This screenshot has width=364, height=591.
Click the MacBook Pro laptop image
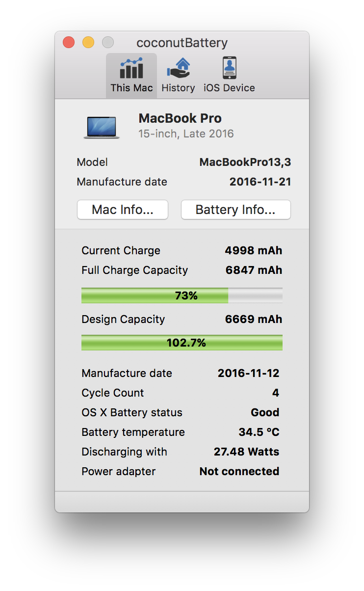102,128
